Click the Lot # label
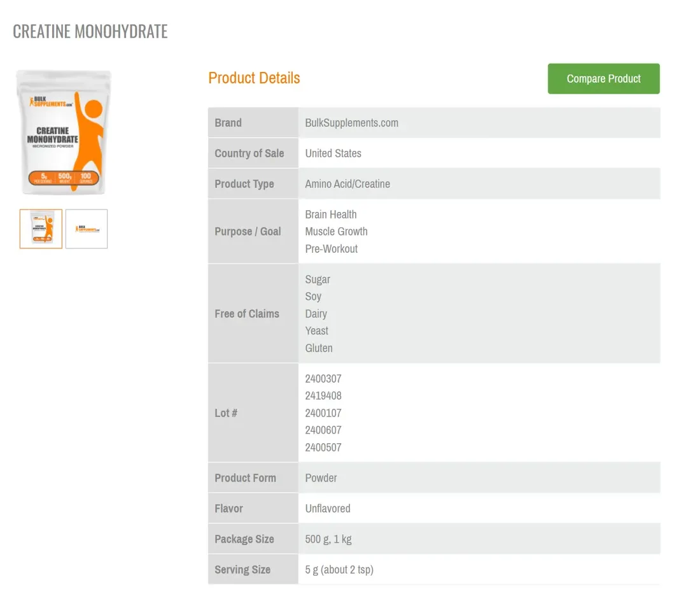 tap(226, 413)
